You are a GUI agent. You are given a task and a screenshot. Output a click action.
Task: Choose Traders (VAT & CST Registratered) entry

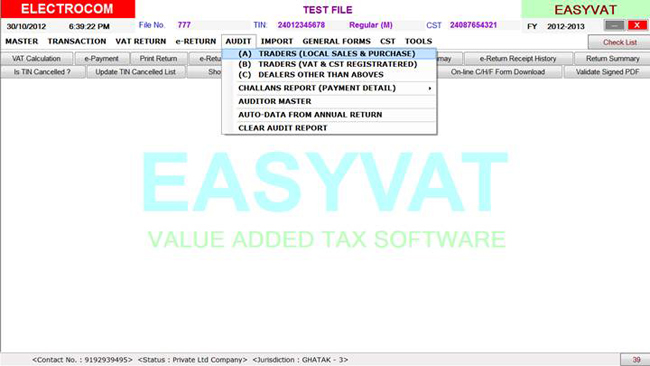click(x=329, y=64)
